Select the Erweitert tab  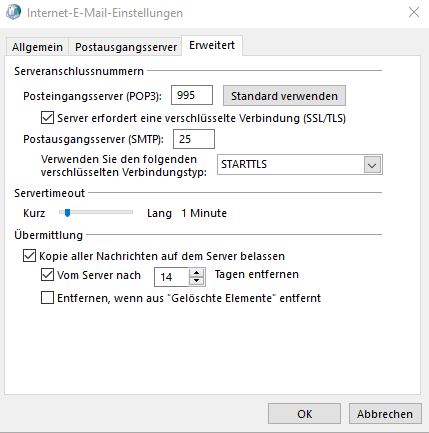tap(212, 45)
